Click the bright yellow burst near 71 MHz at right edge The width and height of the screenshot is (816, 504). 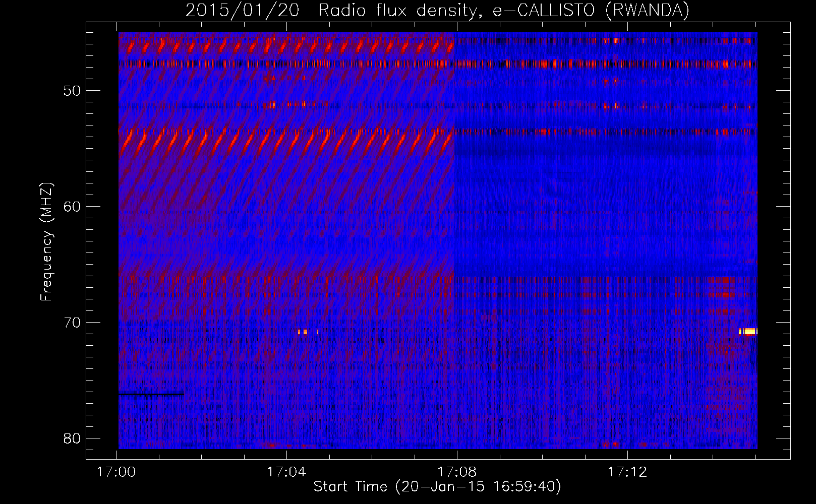(x=748, y=331)
